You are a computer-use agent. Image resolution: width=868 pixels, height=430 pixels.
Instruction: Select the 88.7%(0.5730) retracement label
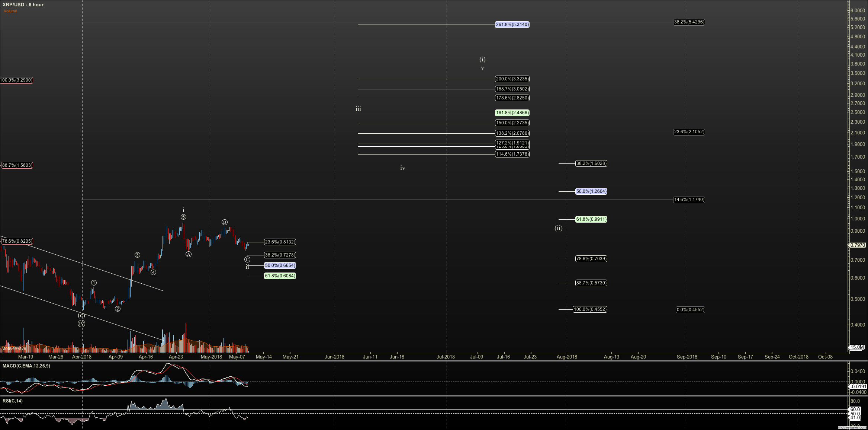(x=591, y=283)
